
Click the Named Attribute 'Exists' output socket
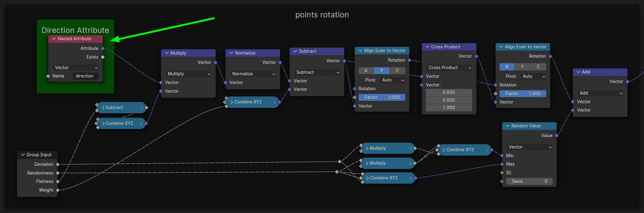click(103, 57)
